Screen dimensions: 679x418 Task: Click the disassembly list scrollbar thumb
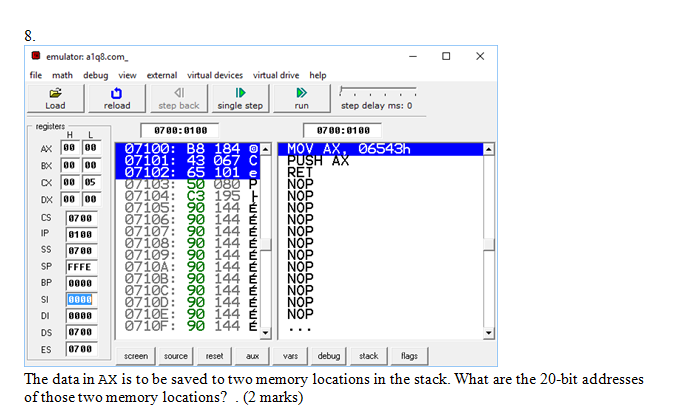click(x=488, y=244)
